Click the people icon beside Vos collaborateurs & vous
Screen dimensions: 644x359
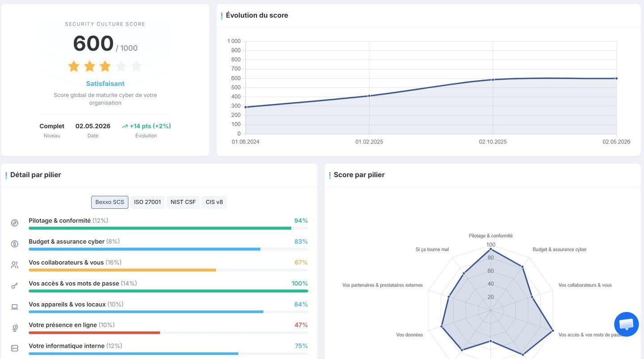pos(14,265)
